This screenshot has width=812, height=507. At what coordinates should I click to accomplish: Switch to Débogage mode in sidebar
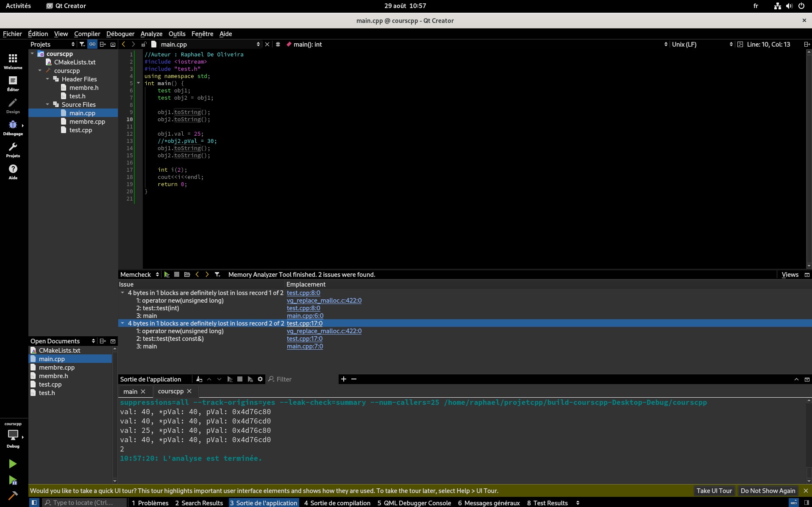(x=13, y=128)
